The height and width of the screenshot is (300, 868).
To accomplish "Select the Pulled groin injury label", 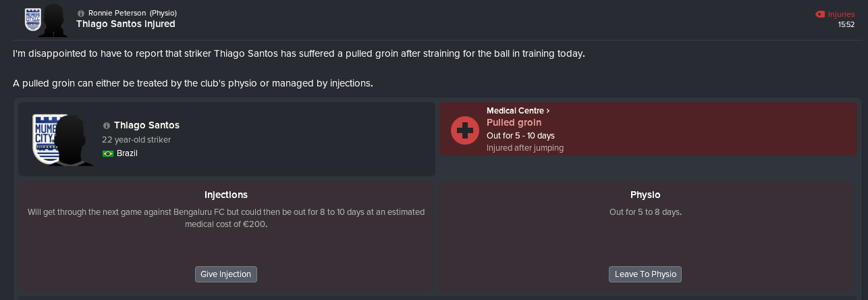I will (x=514, y=122).
